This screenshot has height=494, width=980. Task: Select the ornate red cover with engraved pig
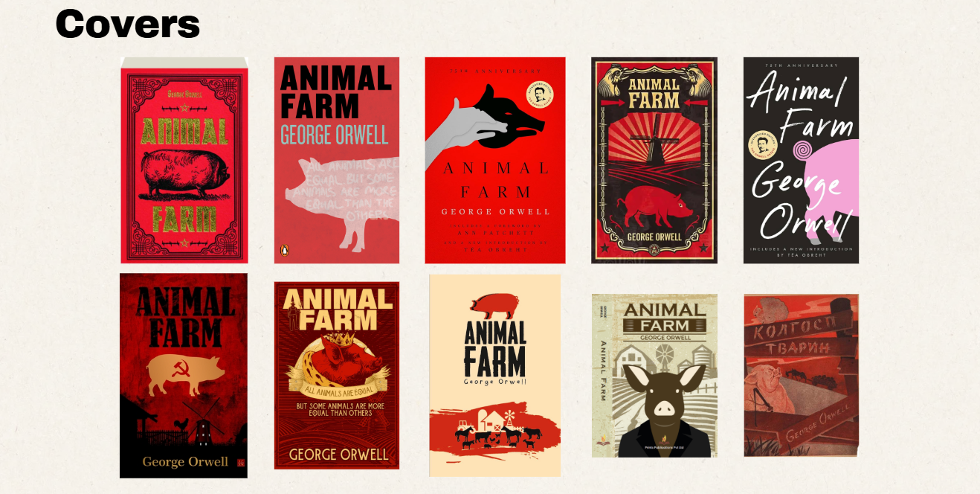(x=184, y=160)
